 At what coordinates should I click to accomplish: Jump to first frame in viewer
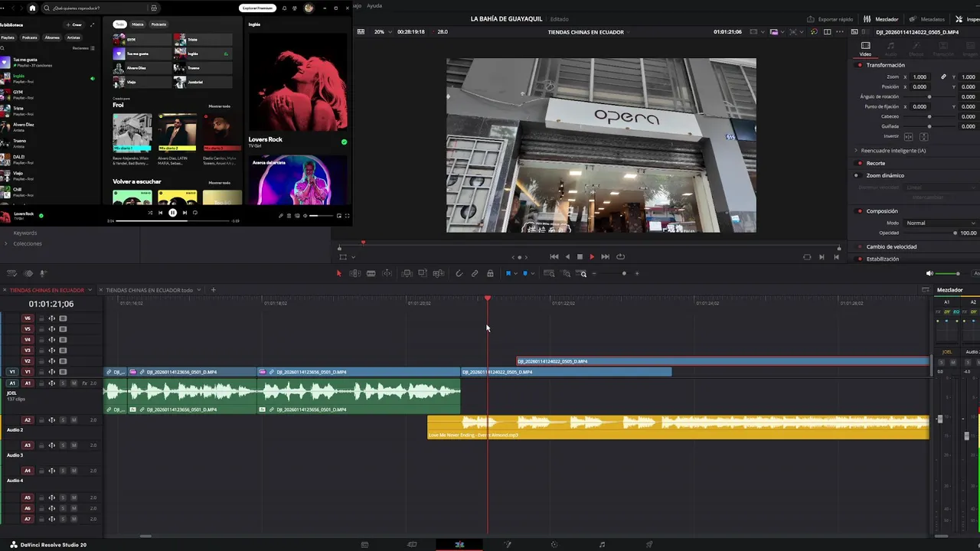554,257
